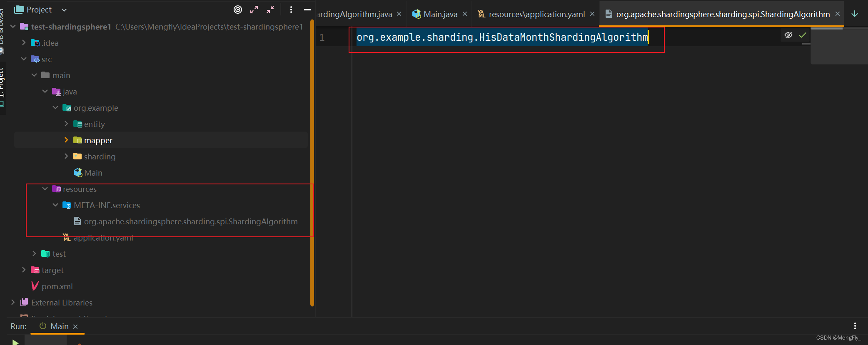Click the Main.java tab class icon
Screen dimensions: 868x345
(416, 14)
